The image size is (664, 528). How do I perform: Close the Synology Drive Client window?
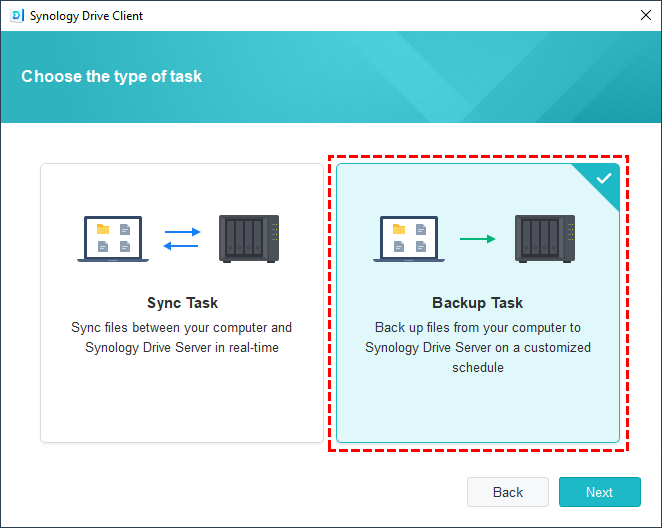pos(646,15)
